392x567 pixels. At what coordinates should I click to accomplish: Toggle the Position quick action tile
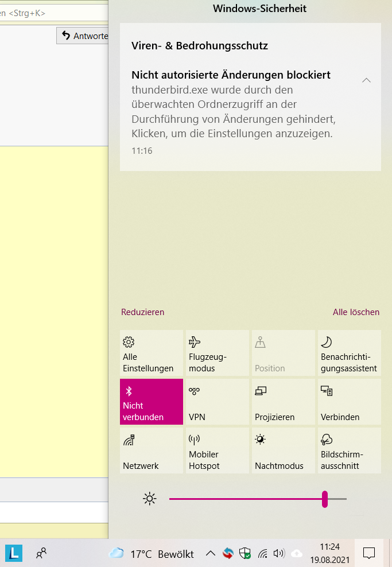284,353
